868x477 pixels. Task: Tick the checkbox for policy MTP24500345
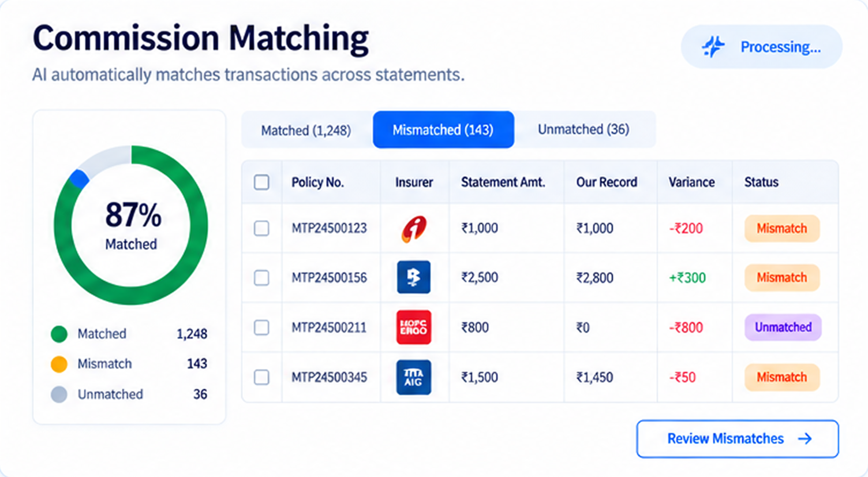pos(261,377)
